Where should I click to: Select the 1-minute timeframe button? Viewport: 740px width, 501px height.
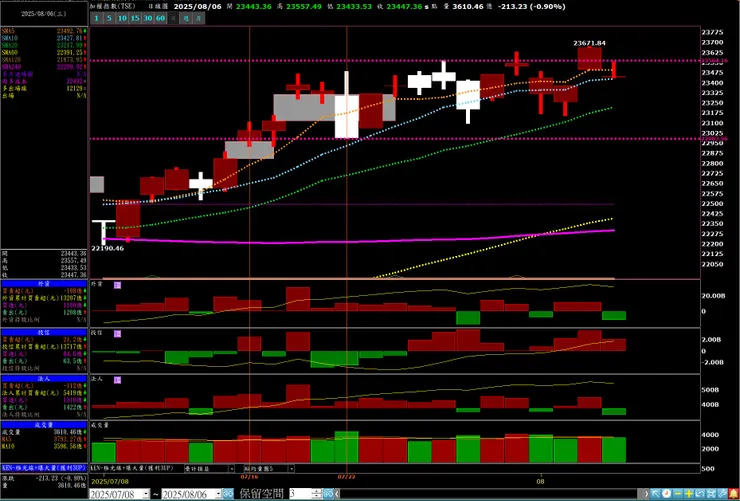tap(97, 18)
